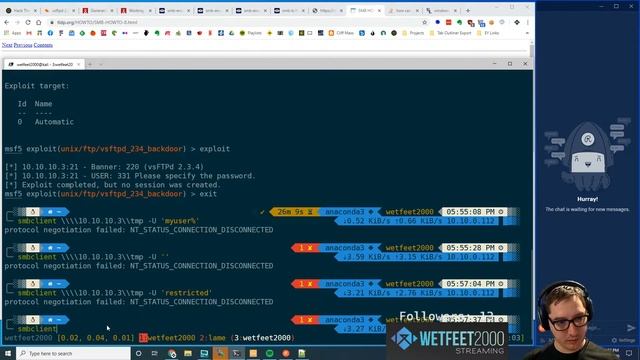Switch to the Hack The Box tab
The image size is (640, 360).
click(20, 11)
